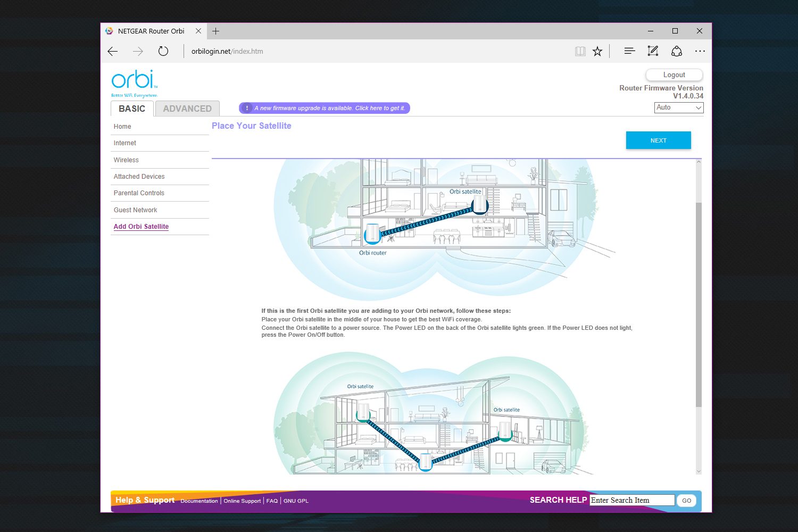Select the BASIC tab
The height and width of the screenshot is (532, 798).
point(132,109)
